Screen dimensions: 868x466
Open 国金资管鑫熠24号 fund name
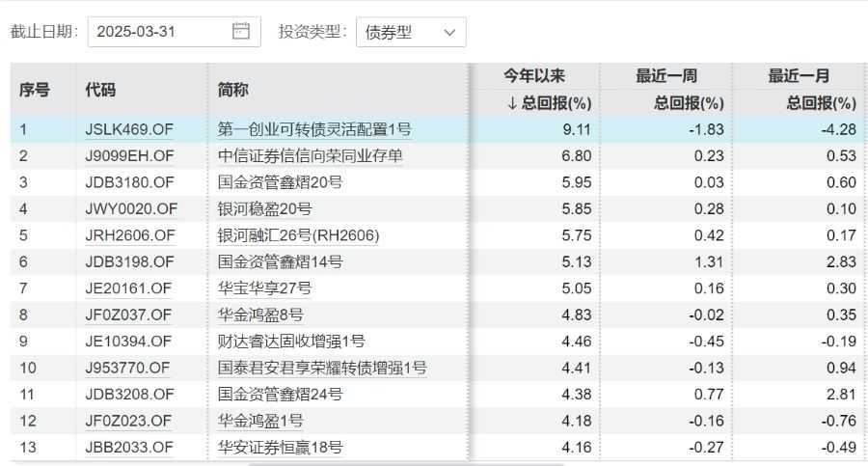tap(280, 395)
